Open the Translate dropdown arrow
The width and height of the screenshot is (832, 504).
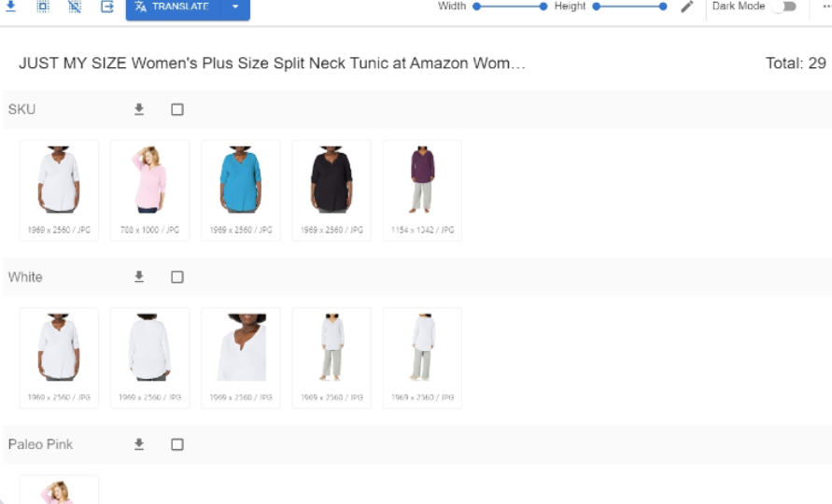[x=234, y=7]
